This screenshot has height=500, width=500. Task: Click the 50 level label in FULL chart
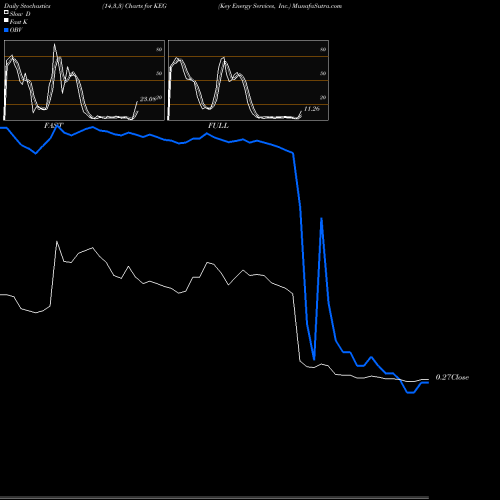click(323, 73)
